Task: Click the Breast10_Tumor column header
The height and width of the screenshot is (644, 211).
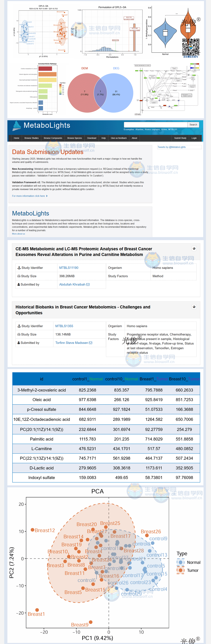Action: (184, 379)
